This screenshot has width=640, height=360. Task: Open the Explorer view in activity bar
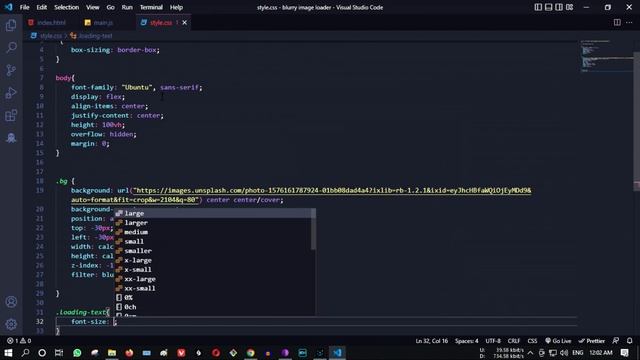[11, 25]
